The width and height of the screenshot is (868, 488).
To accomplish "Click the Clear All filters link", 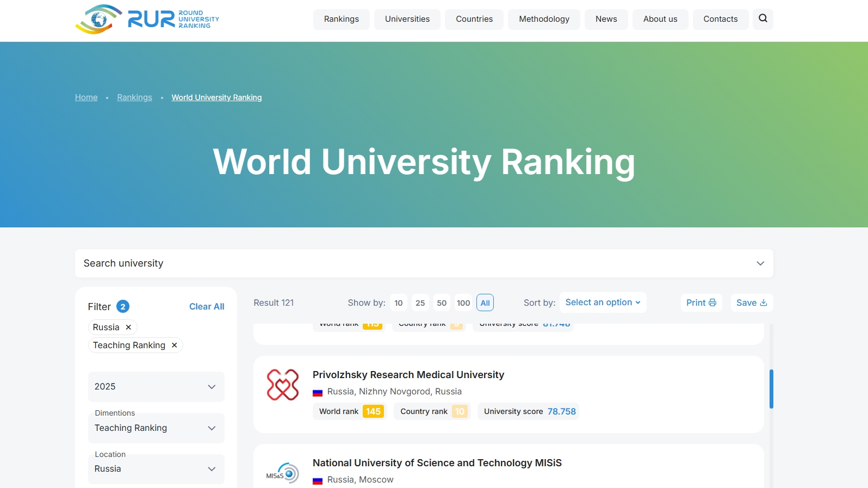I will pos(206,307).
